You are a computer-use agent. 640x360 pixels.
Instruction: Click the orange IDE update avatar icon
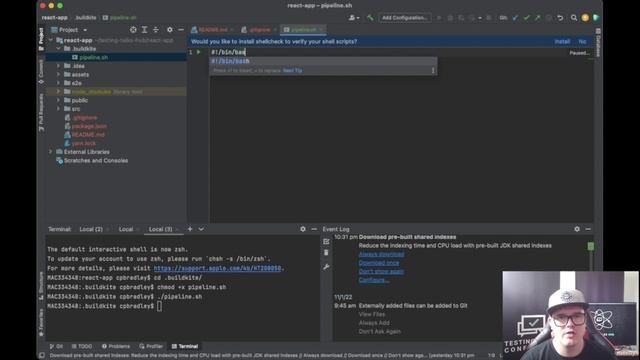pyautogui.click(x=585, y=18)
